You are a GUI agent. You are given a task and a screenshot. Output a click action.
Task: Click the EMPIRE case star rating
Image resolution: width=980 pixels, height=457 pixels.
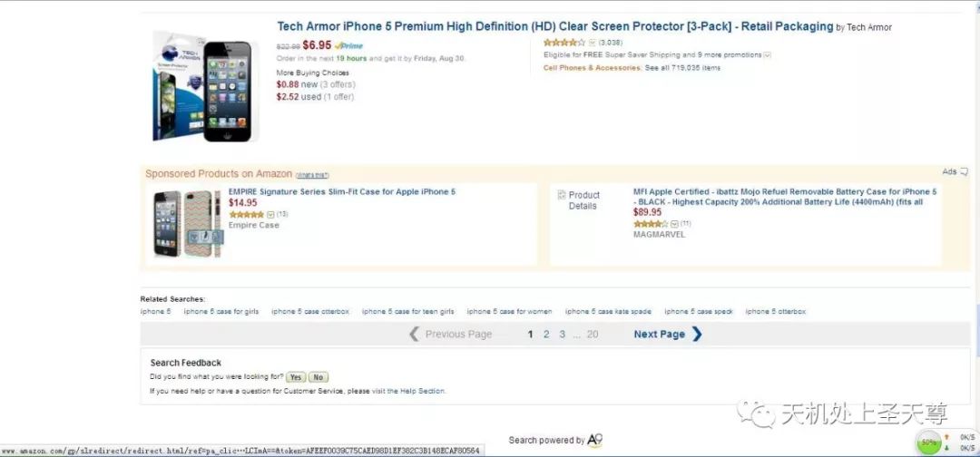click(246, 214)
